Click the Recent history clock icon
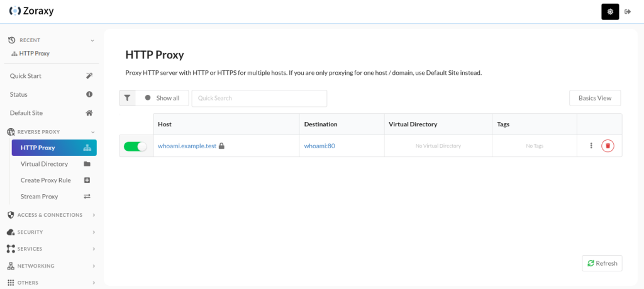 click(11, 40)
